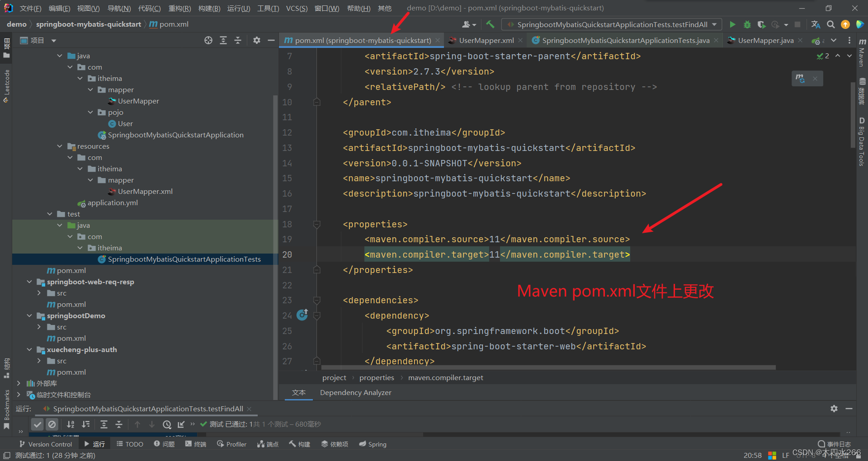Open the 文件(F) menu

tap(30, 8)
